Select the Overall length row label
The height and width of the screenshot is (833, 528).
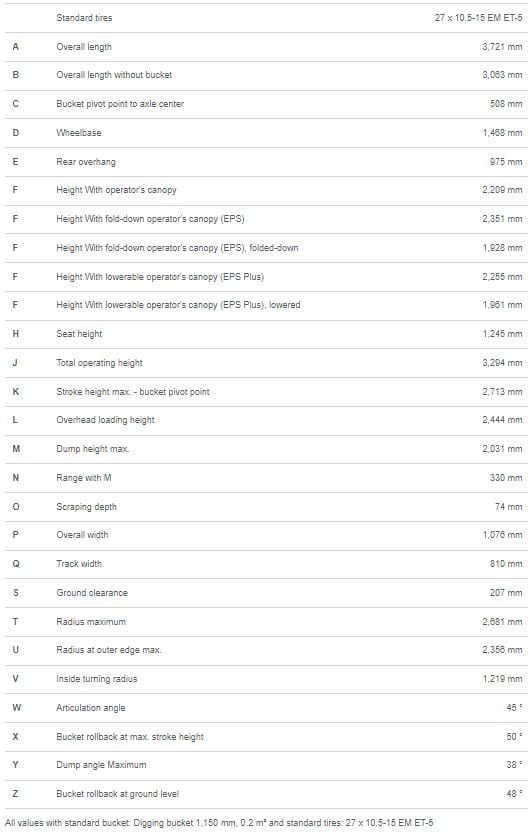(84, 47)
